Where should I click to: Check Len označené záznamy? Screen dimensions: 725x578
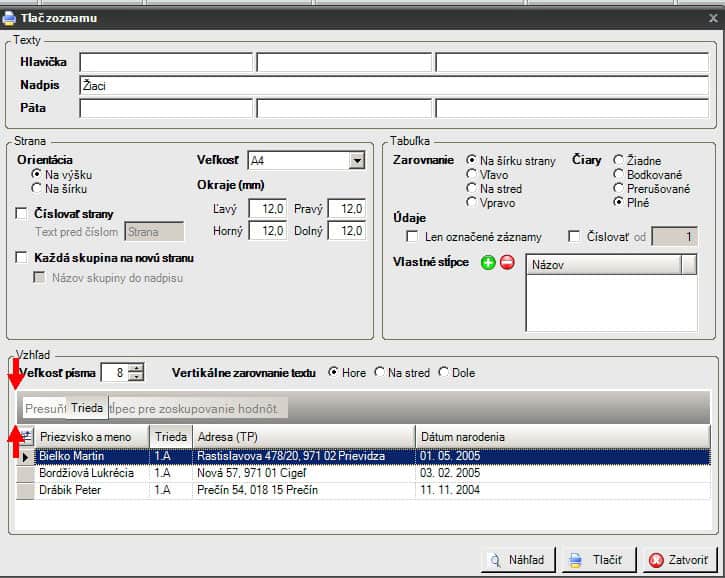412,236
